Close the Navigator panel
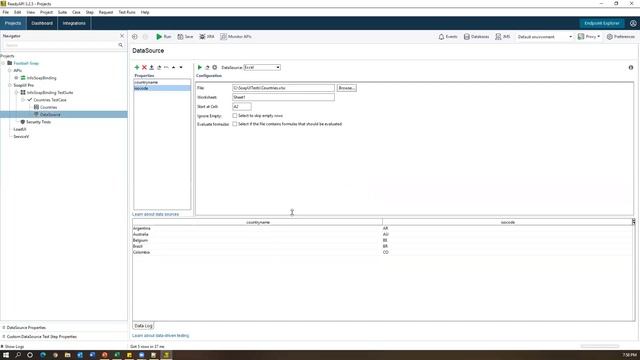The image size is (640, 360). coord(122,36)
